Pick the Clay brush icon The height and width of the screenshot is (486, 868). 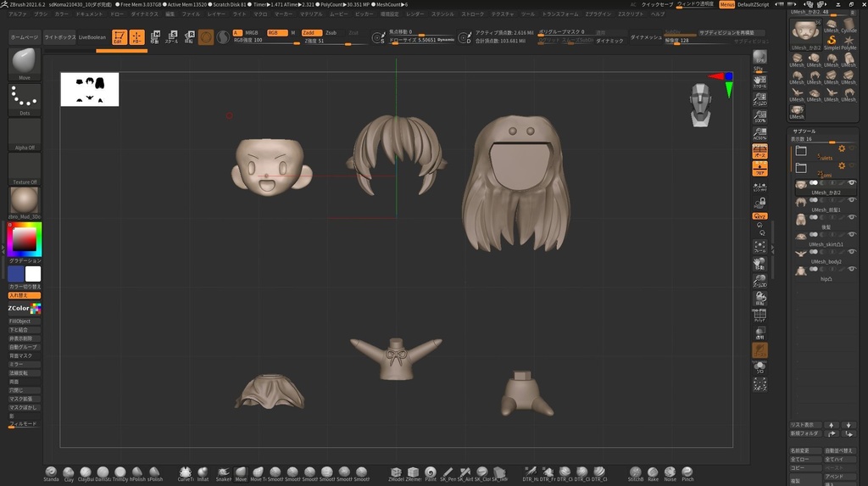69,472
